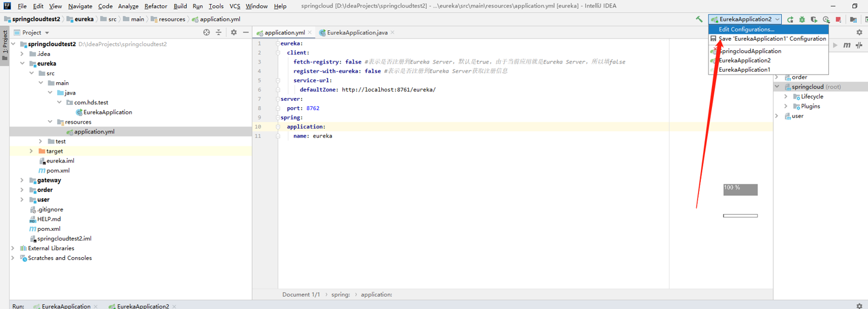
Task: Select application.yml in project tree
Action: [x=90, y=132]
